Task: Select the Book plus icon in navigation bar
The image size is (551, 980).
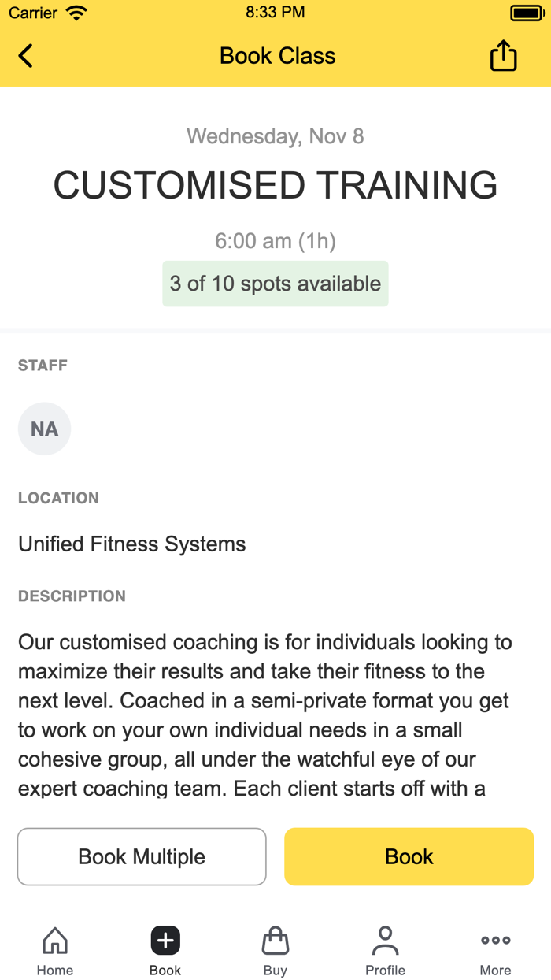Action: click(x=165, y=940)
